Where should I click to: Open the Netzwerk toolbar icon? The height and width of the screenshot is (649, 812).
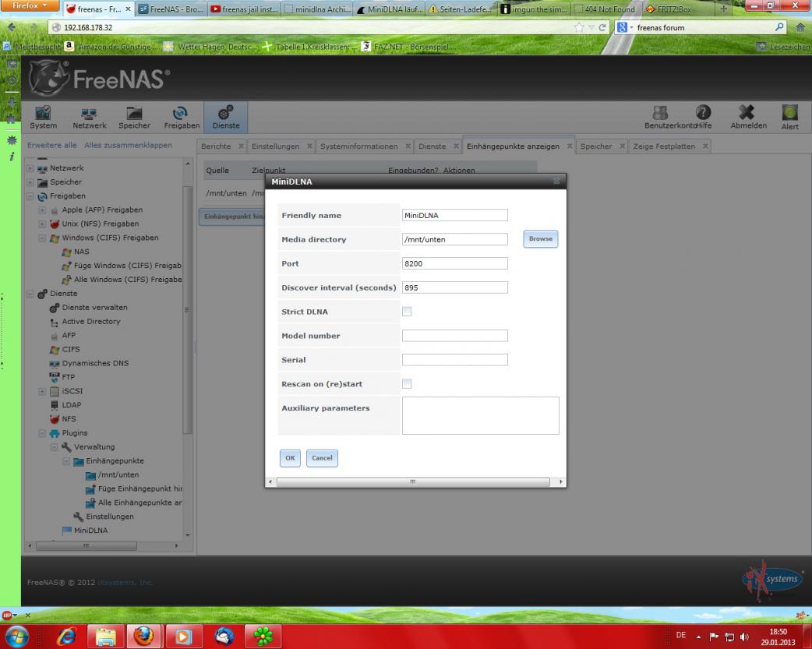tap(89, 117)
